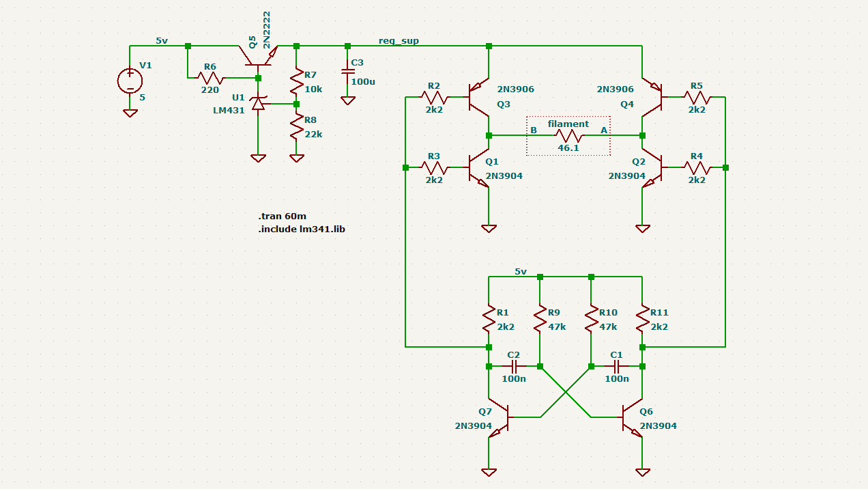Click resistor R11 2k2 symbol
This screenshot has height=489, width=868.
click(642, 318)
